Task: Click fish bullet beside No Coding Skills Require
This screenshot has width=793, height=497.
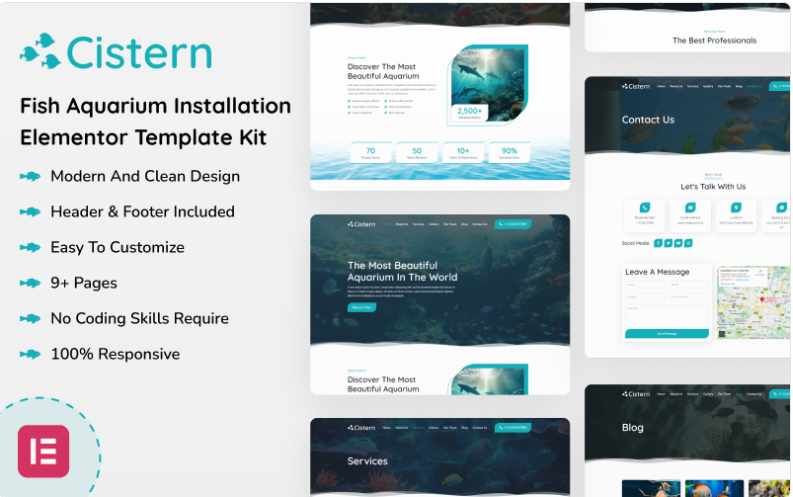Action: pos(30,319)
